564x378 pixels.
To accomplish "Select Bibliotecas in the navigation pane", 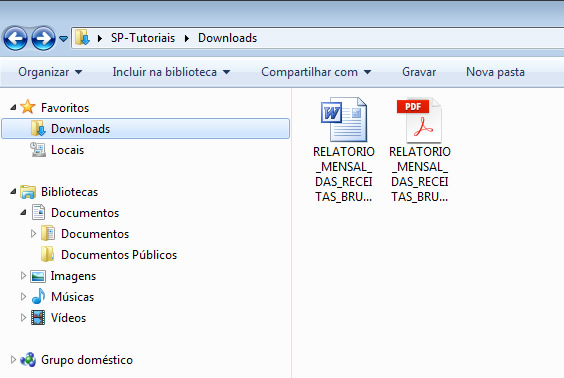I will click(x=69, y=192).
